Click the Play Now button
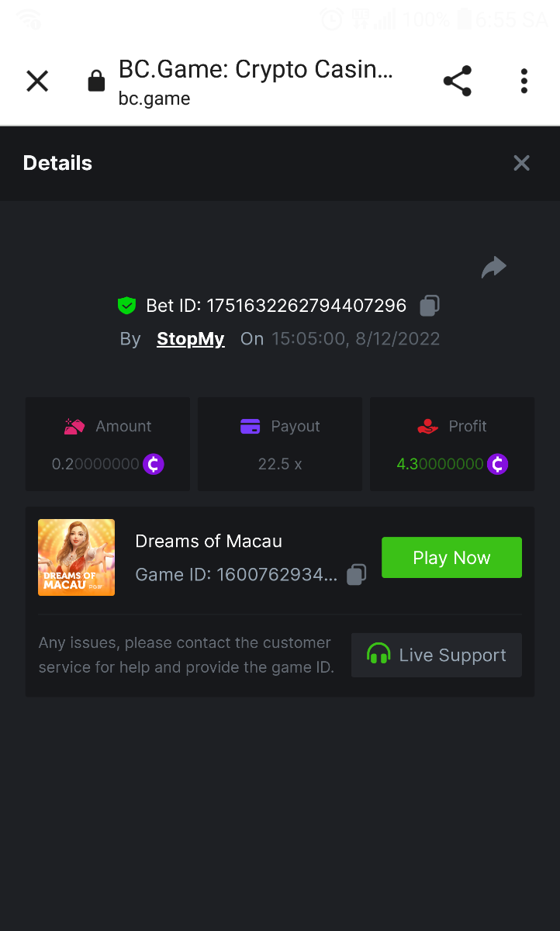560x931 pixels. [451, 558]
